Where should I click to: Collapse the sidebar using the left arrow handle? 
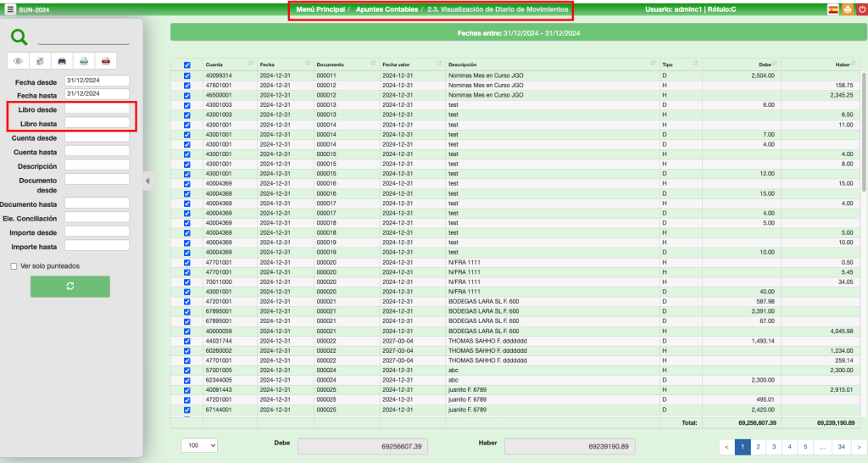[x=147, y=180]
